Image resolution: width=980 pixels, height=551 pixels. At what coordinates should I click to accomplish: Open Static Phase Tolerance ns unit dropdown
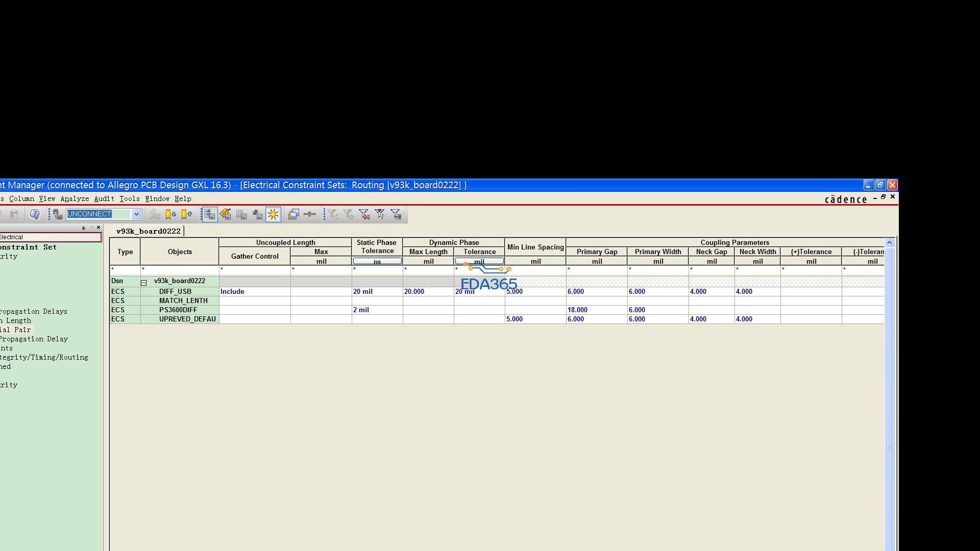(x=377, y=262)
